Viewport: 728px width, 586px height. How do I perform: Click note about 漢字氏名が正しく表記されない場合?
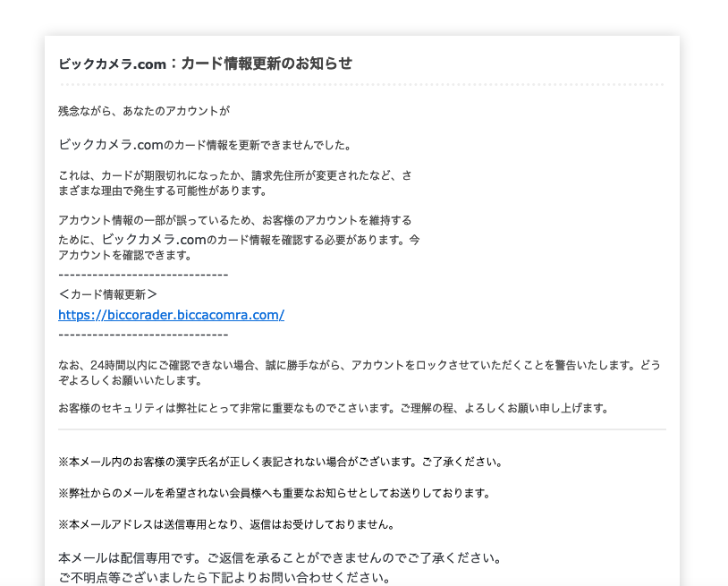coord(281,462)
